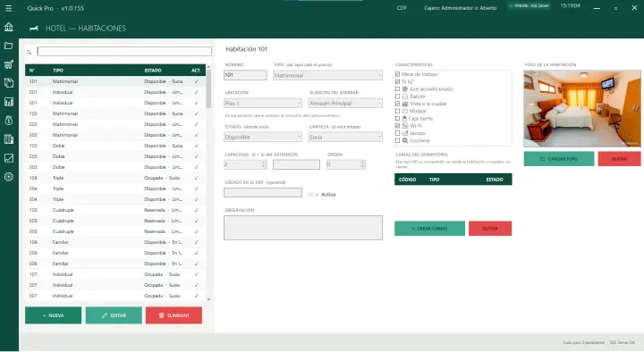Open the hamburger menu

tap(9, 8)
